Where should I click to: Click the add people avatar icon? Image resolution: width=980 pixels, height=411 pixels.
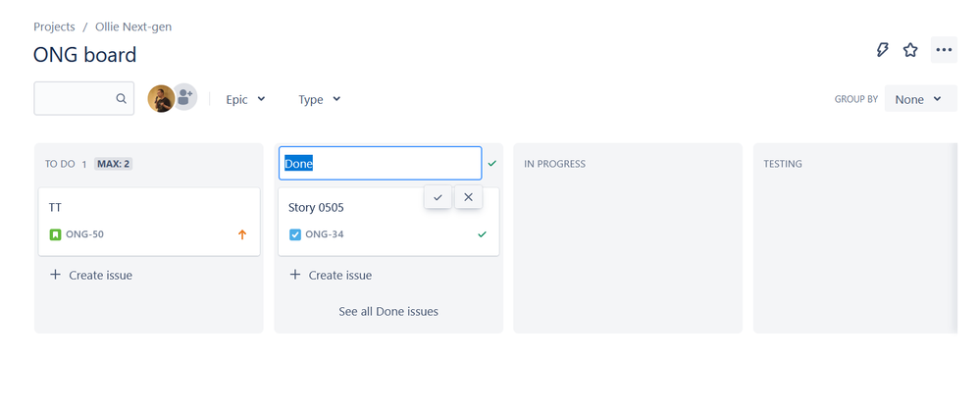(184, 97)
